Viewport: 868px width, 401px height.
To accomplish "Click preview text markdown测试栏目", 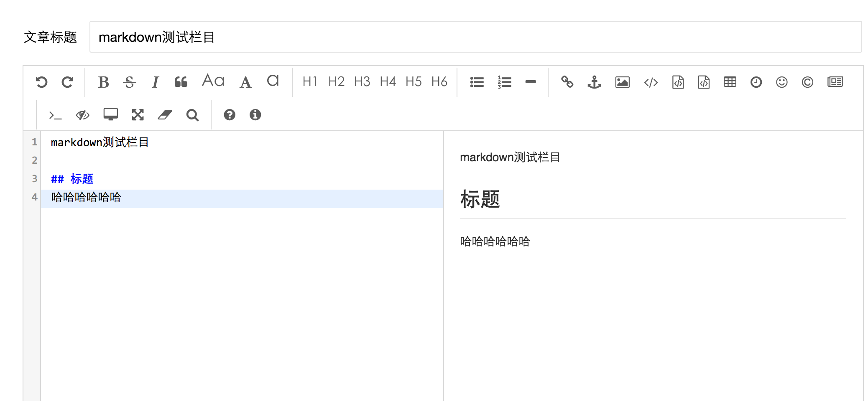I will coord(510,157).
